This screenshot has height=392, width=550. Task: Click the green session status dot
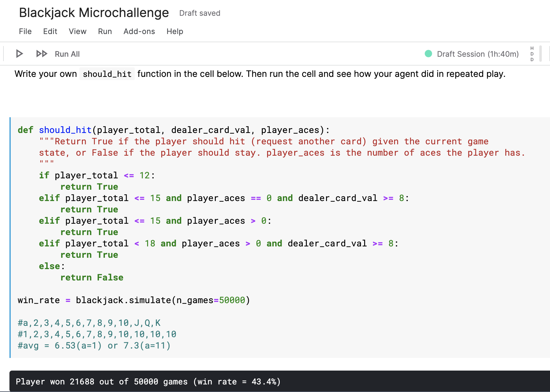coord(428,54)
